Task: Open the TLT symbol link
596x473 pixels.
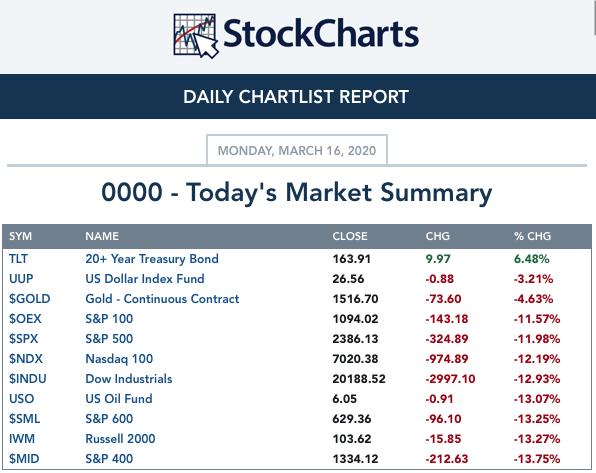Action: pos(18,259)
